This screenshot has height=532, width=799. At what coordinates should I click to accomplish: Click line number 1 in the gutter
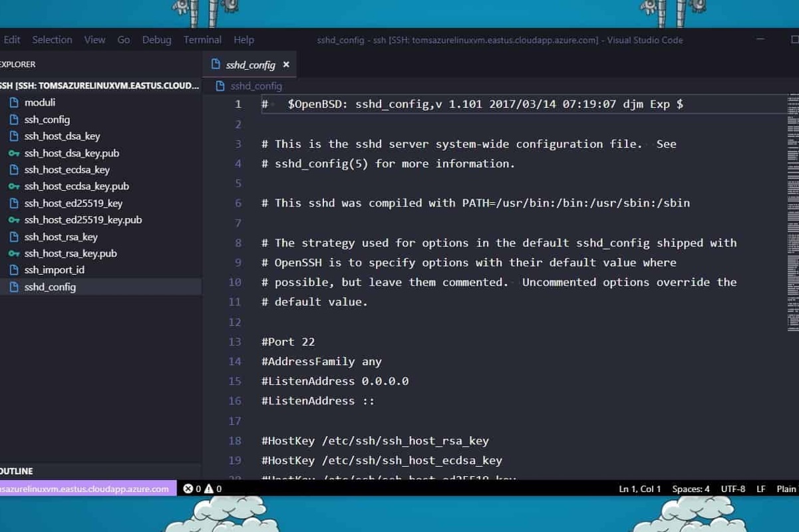(x=238, y=104)
